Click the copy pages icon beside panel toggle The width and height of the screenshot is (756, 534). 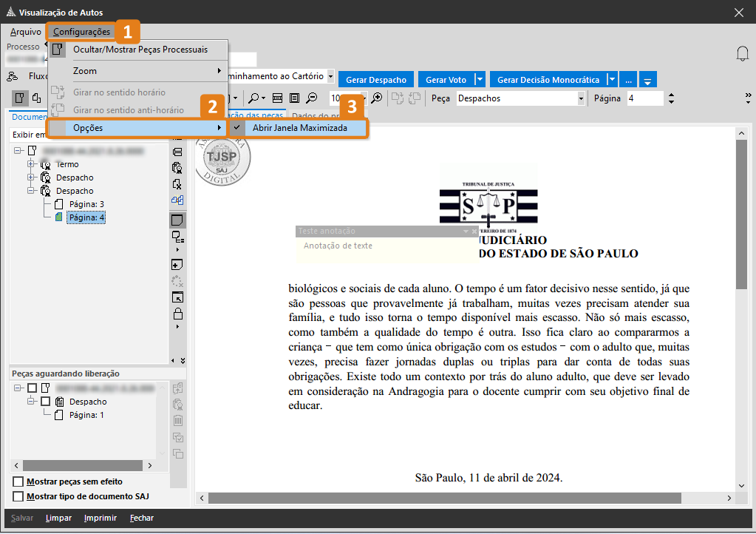click(37, 98)
